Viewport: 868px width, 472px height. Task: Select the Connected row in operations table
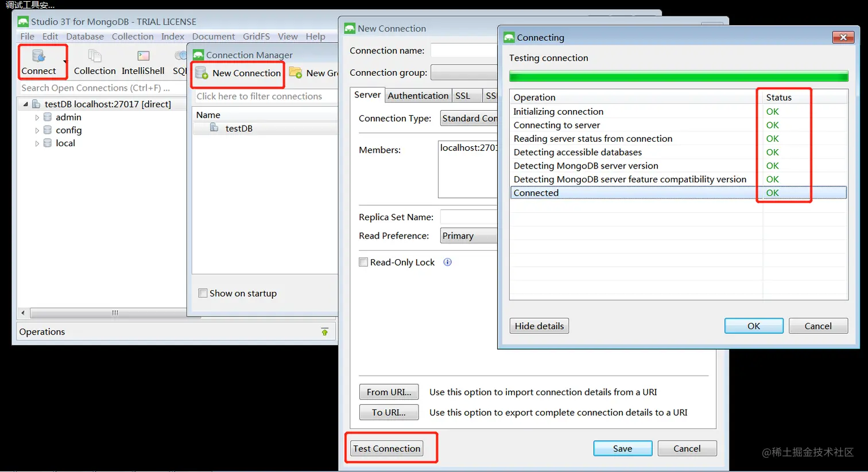(x=679, y=193)
